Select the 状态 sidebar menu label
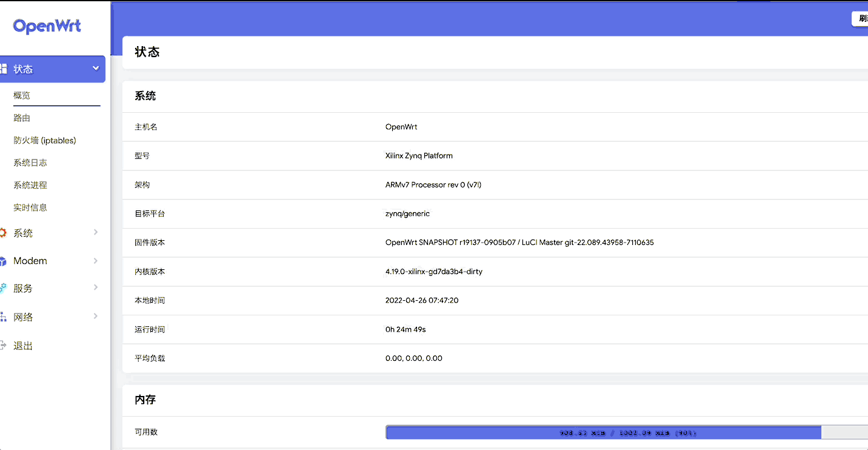Screen dimensions: 868x450 [x=23, y=69]
